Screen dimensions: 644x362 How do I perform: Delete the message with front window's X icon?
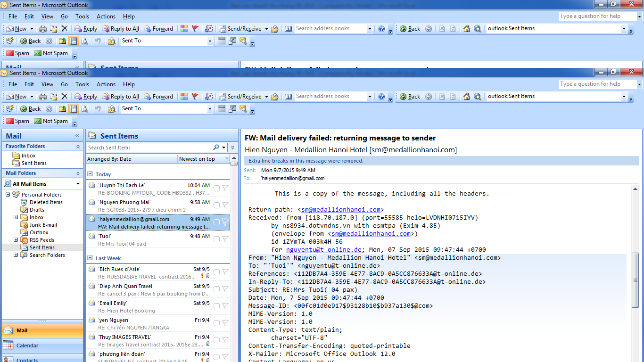pyautogui.click(x=65, y=96)
